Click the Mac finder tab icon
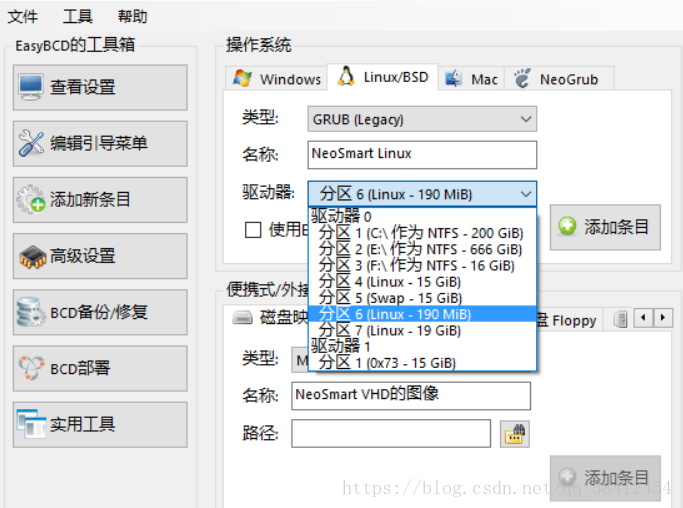This screenshot has width=683, height=508. pos(453,79)
